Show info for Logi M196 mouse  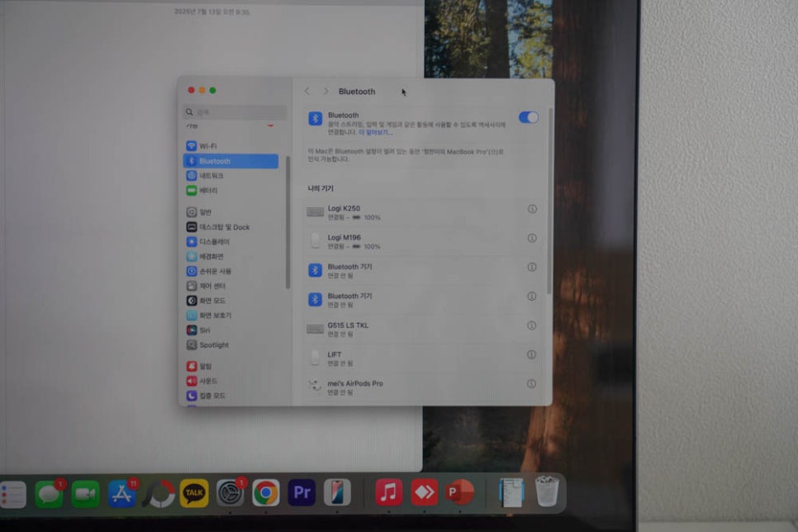point(532,238)
